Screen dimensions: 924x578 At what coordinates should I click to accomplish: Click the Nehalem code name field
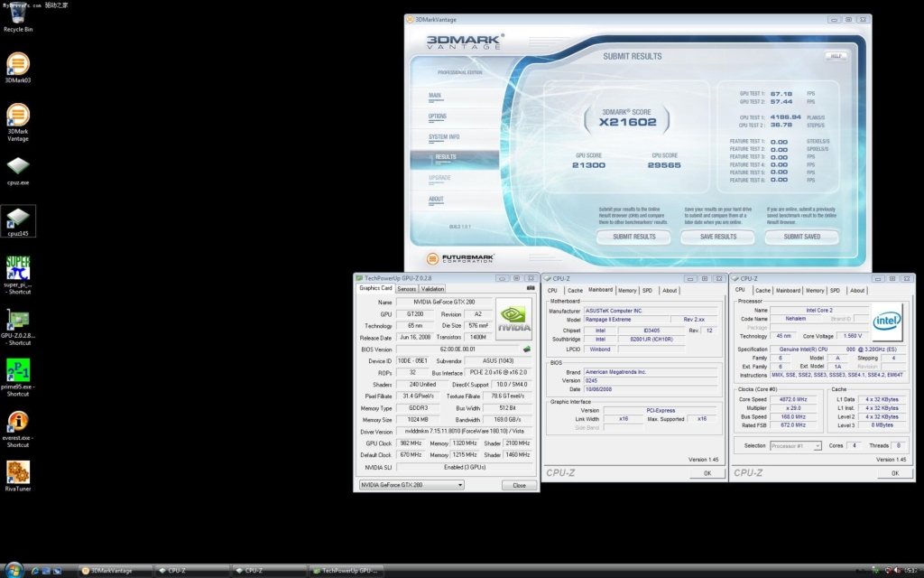click(x=796, y=319)
